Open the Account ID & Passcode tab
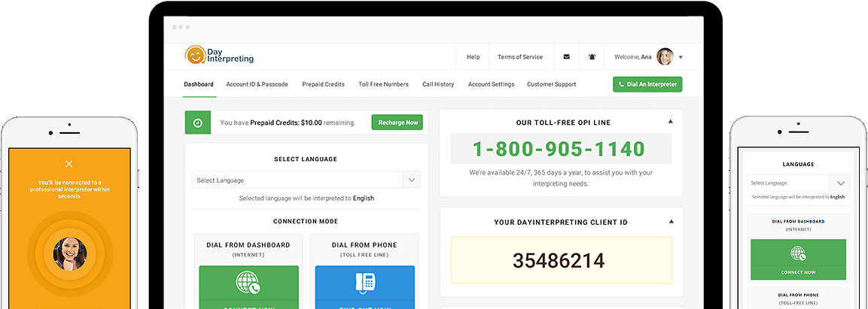This screenshot has height=309, width=868. [257, 84]
